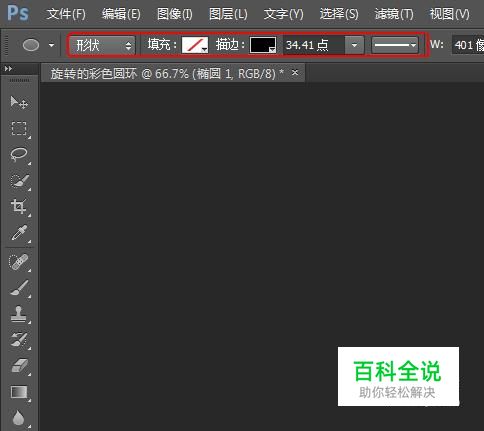Select the Eyedropper tool
Viewport: 484px width, 431px height.
tap(19, 233)
